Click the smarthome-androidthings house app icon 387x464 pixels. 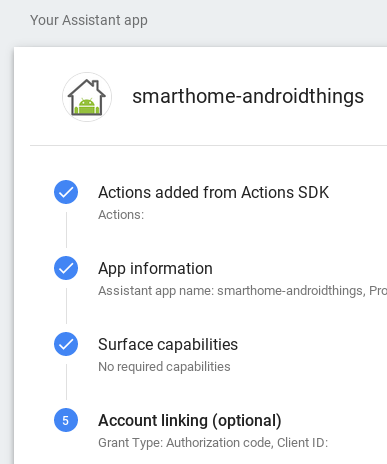pos(87,97)
